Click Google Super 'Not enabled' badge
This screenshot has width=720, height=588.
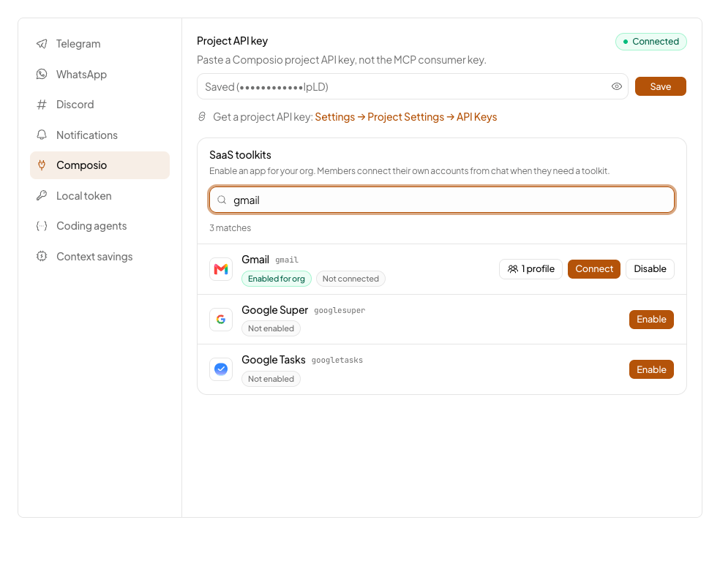271,328
